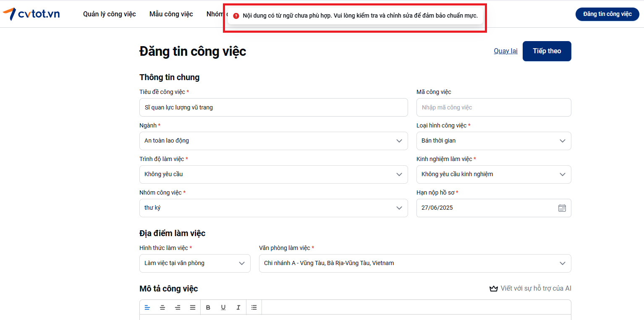Toggle italic formatting in the editor

point(238,307)
